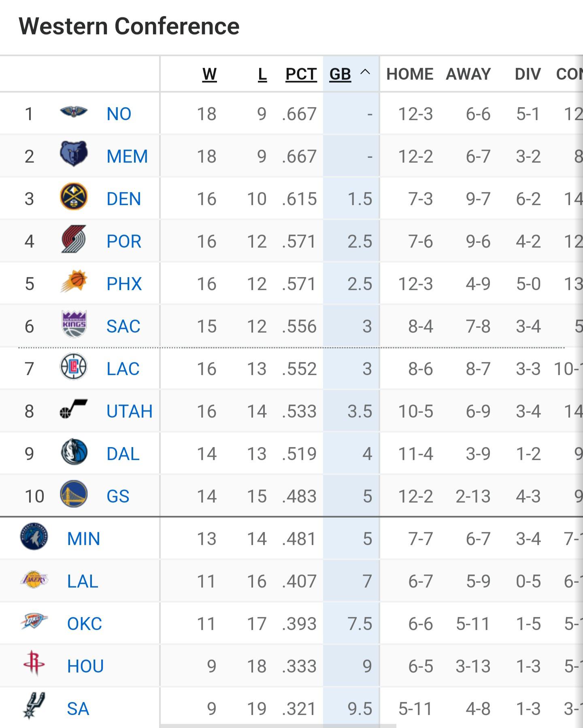Click the Golden State Warriors logo
The width and height of the screenshot is (583, 728).
(74, 494)
